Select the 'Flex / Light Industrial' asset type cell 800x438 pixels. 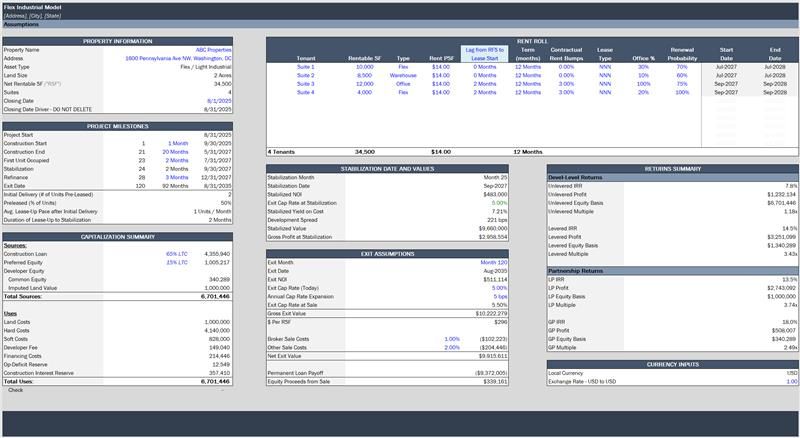click(x=206, y=67)
